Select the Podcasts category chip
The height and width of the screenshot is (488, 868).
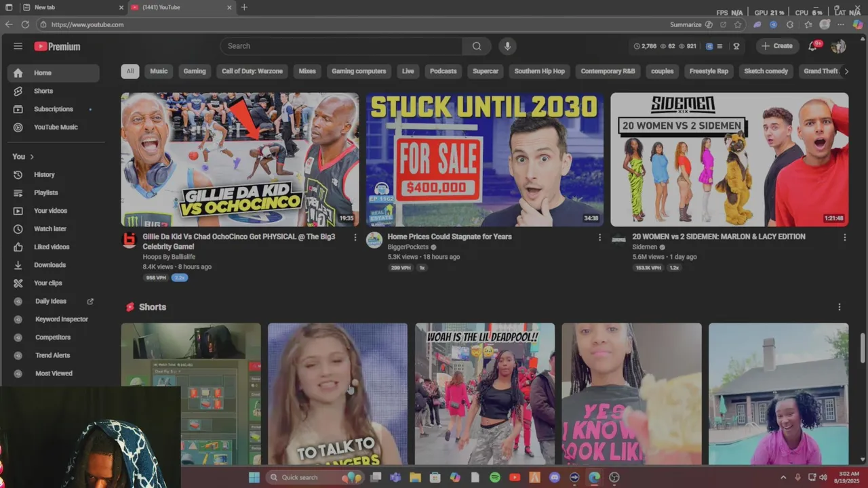click(x=443, y=71)
